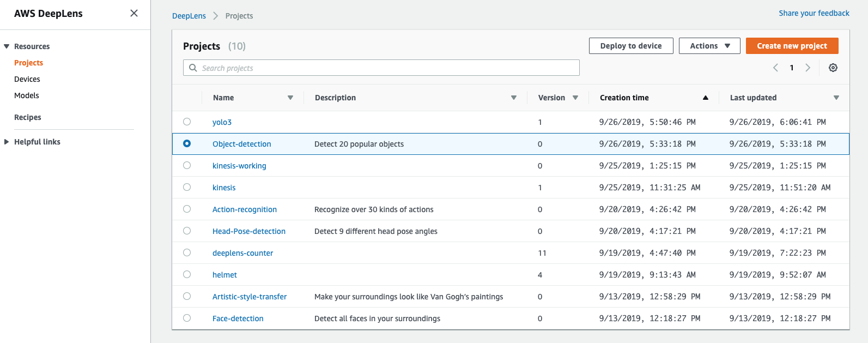
Task: Click 'Recognize over 30 kinds of actions' text
Action: tap(374, 209)
